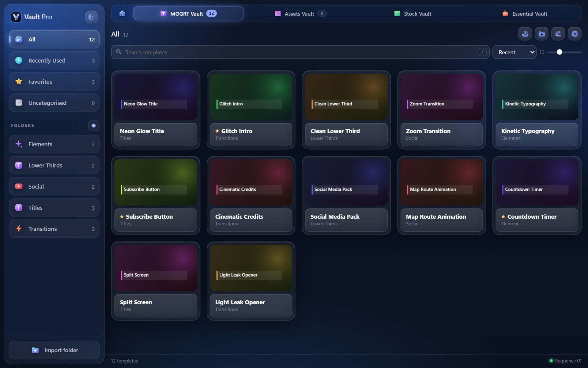Click the 12 count badge on MOGRT Vault tab

(211, 13)
